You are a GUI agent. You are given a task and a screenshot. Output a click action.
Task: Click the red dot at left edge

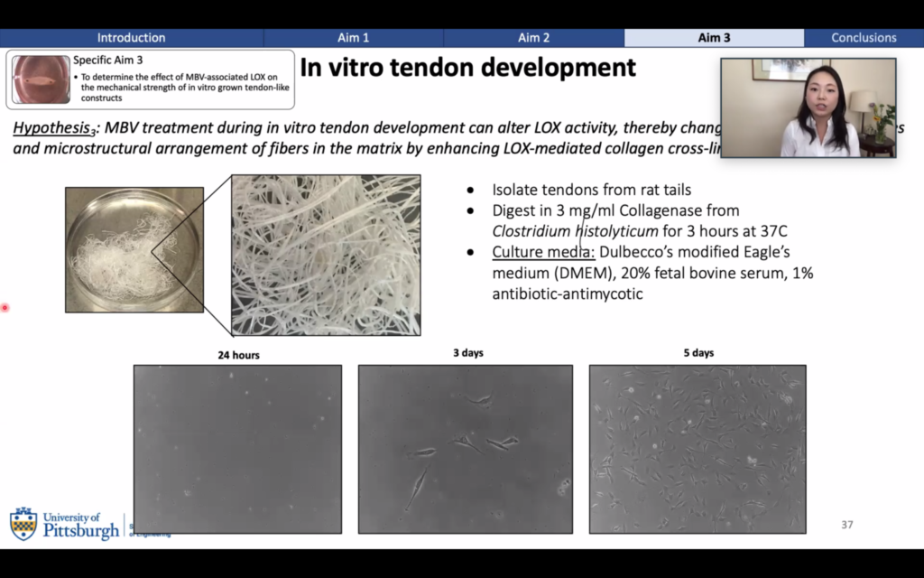coord(5,308)
